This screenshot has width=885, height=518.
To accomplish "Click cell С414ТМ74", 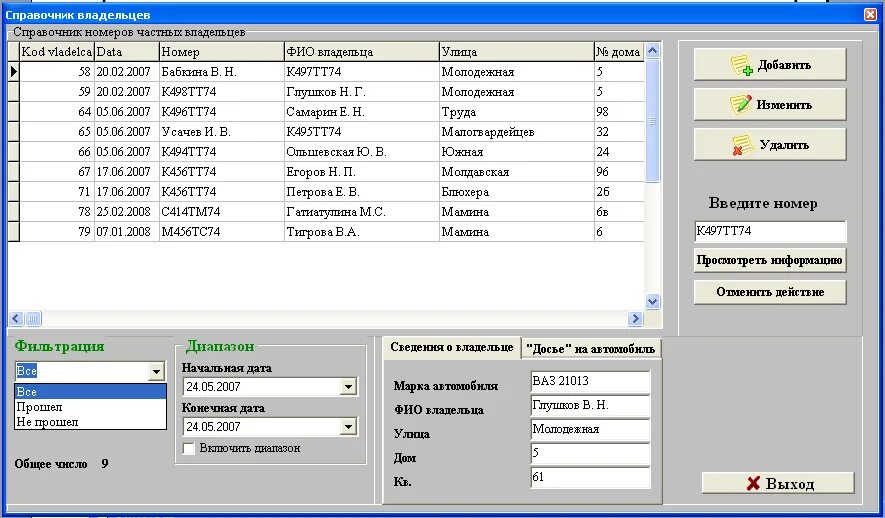I will point(222,212).
